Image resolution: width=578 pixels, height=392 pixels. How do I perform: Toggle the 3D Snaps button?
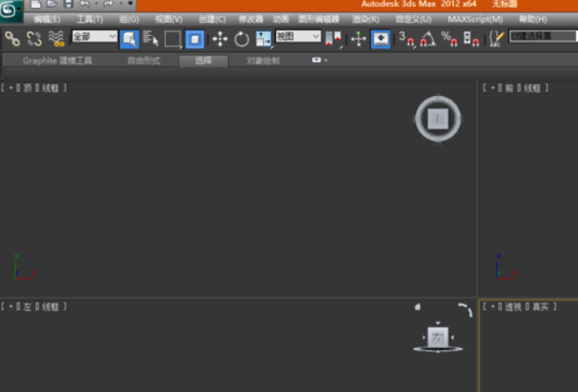click(406, 38)
